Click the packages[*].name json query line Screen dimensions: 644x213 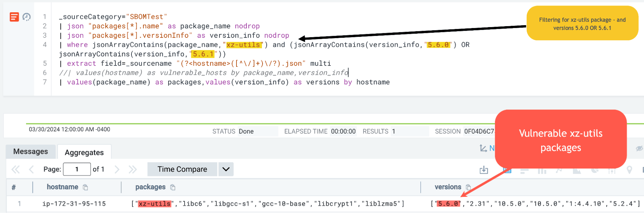pyautogui.click(x=159, y=26)
